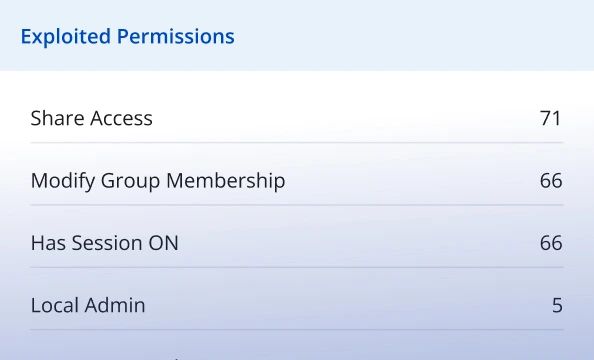Click the word Session in the third row

click(107, 243)
